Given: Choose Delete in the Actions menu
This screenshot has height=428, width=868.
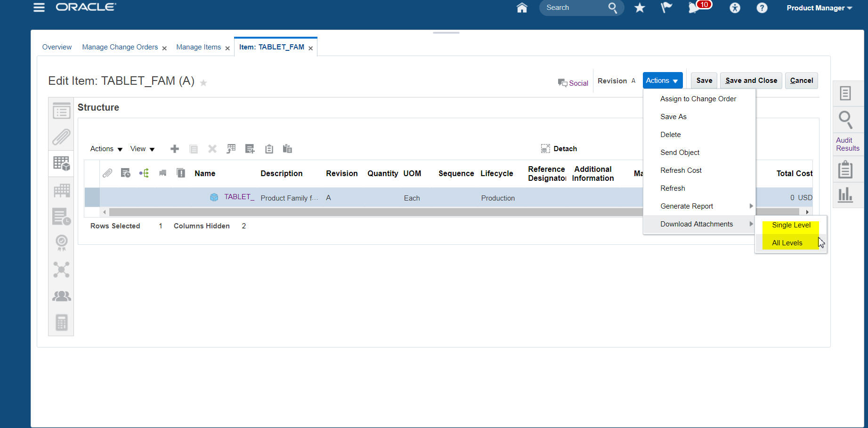Looking at the screenshot, I should click(699, 135).
